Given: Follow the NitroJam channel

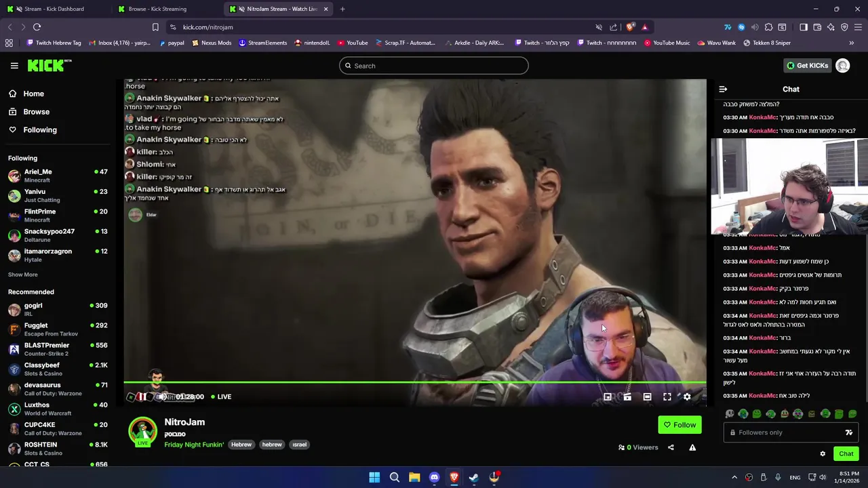Looking at the screenshot, I should coord(679,425).
